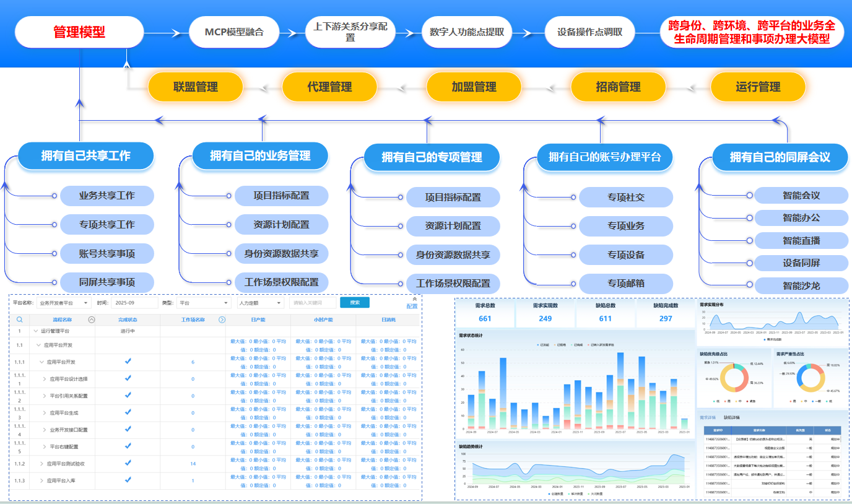Click the double chevron icon above 配置
The width and height of the screenshot is (852, 504).
coord(414,299)
